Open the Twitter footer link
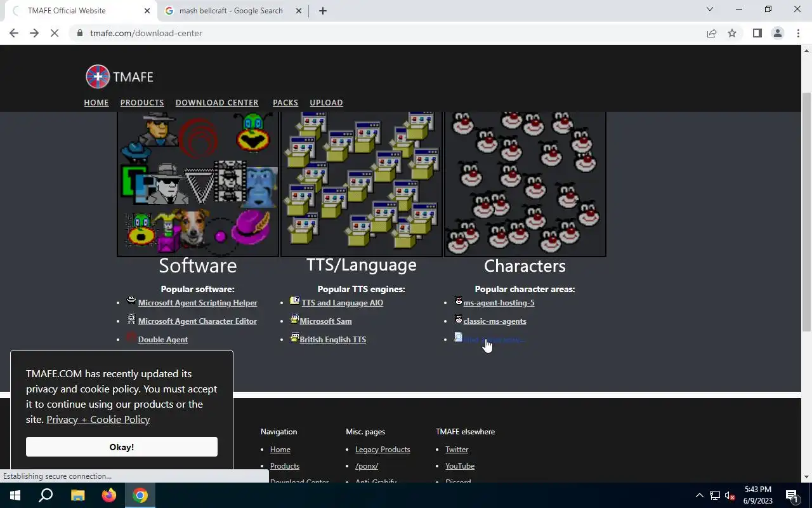This screenshot has width=812, height=508. coord(457,450)
